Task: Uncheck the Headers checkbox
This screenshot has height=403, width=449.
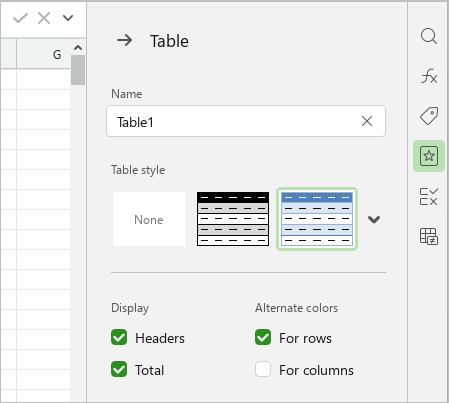Action: (x=119, y=337)
